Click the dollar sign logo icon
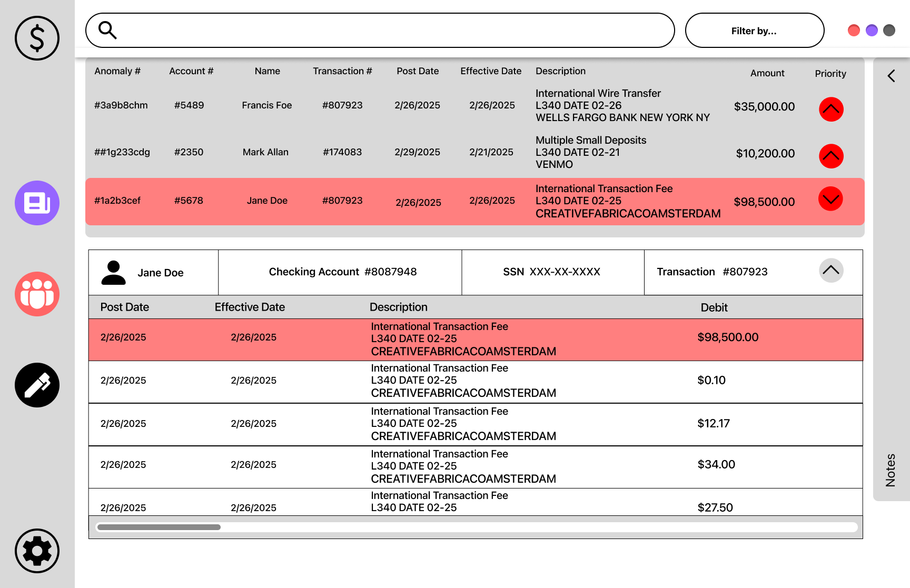The height and width of the screenshot is (588, 910). click(x=37, y=38)
